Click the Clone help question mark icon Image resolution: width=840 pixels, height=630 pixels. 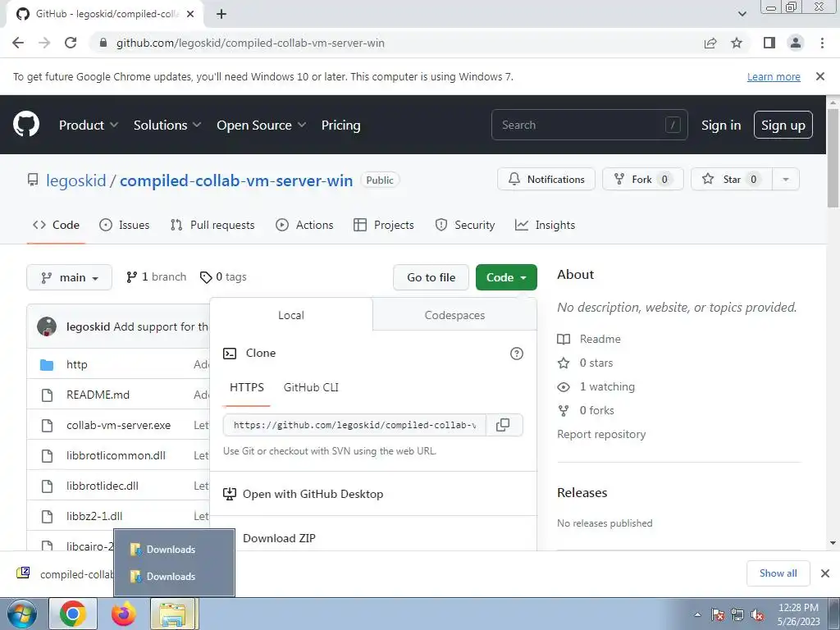pos(517,354)
